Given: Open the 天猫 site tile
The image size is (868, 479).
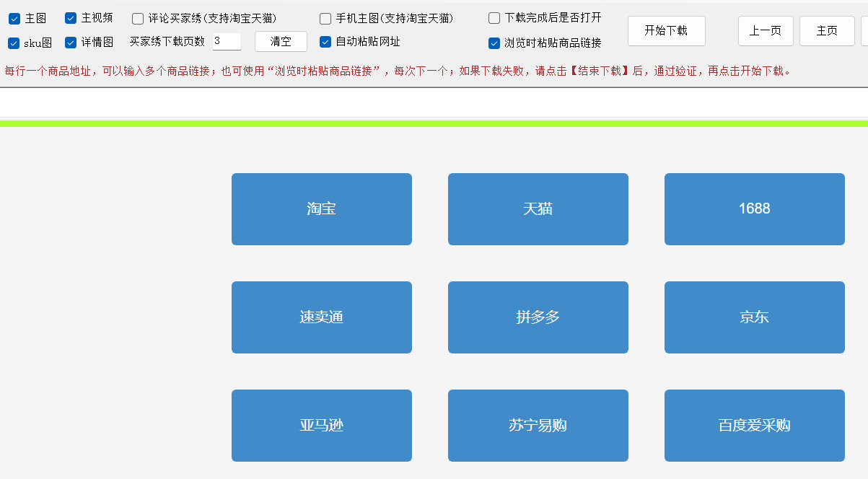Looking at the screenshot, I should [x=538, y=209].
